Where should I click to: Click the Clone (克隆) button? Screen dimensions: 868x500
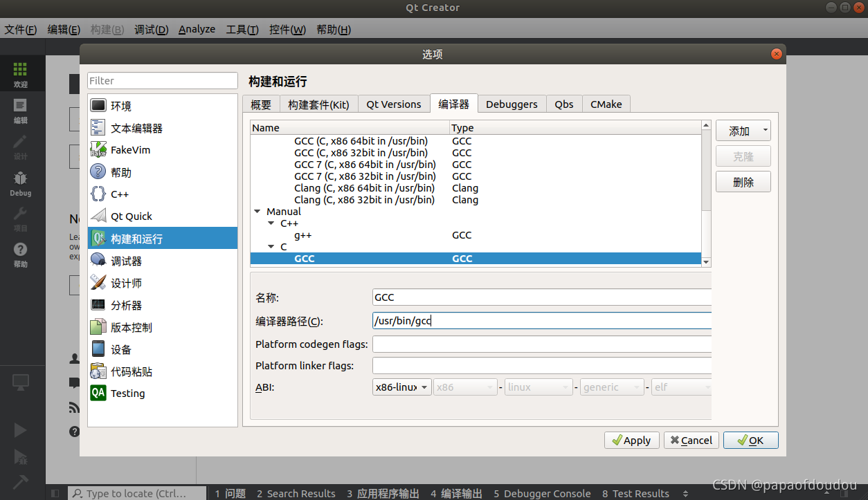coord(743,156)
